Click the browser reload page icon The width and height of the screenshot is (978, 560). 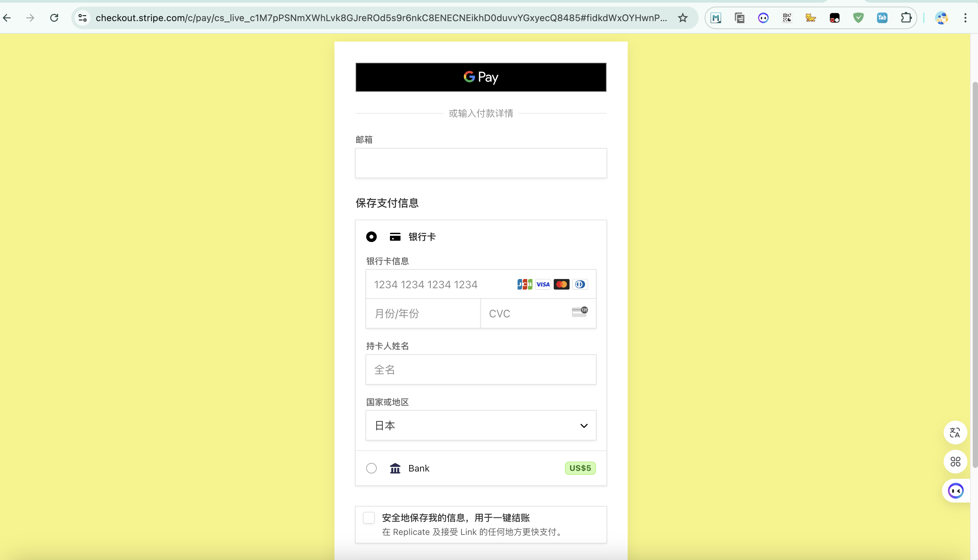click(54, 18)
